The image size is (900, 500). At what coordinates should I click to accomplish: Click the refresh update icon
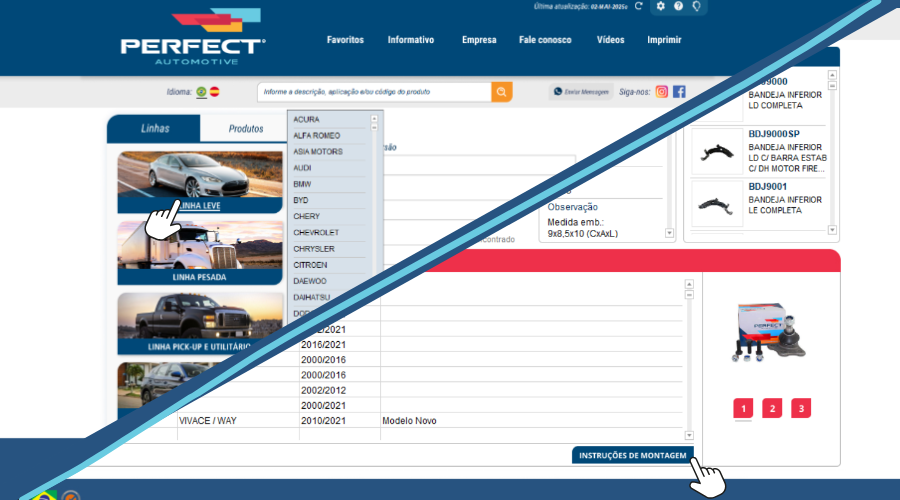pyautogui.click(x=638, y=6)
